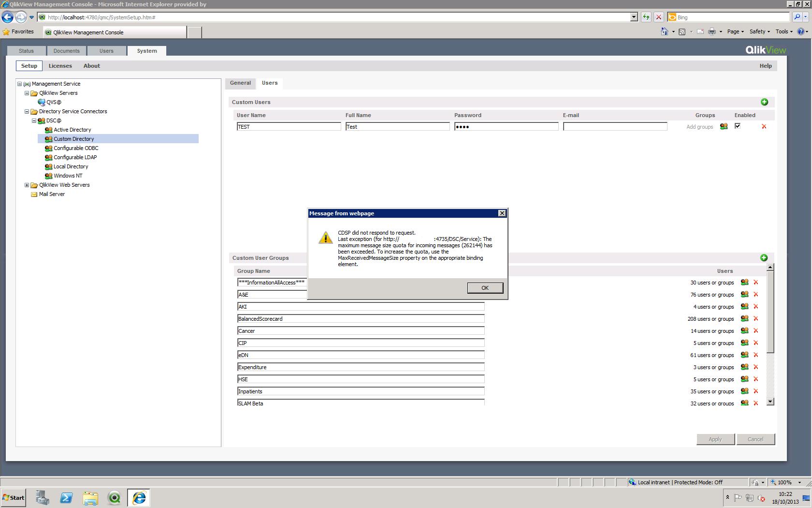The height and width of the screenshot is (508, 812).
Task: Edit members of the Expenditure group
Action: point(744,367)
